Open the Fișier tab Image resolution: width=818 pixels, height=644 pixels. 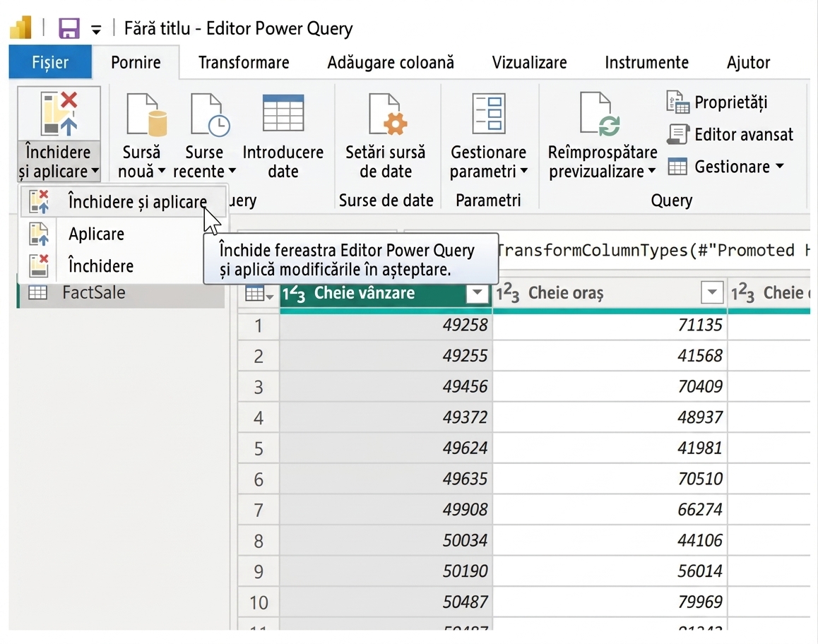click(50, 62)
